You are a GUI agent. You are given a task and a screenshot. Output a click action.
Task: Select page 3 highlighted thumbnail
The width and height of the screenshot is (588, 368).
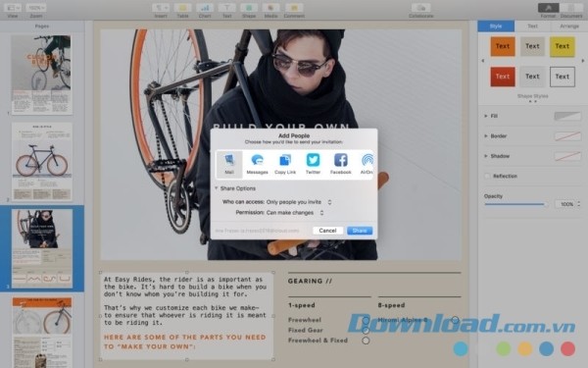click(x=41, y=248)
